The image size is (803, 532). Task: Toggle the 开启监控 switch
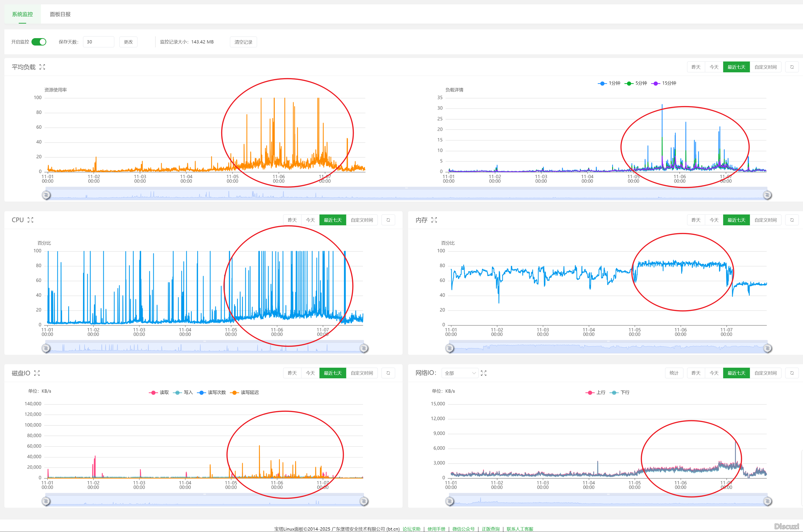click(x=39, y=42)
